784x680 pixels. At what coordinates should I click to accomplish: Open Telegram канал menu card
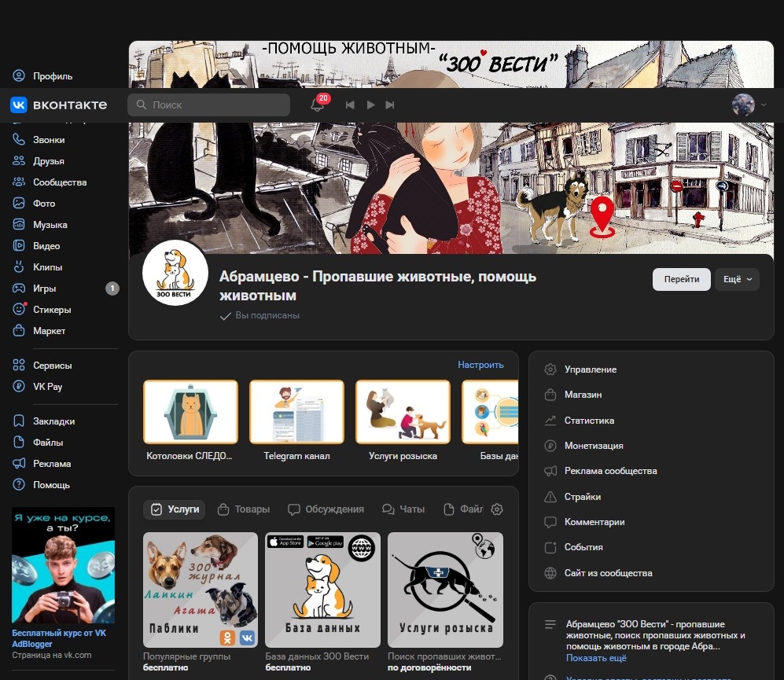point(296,420)
